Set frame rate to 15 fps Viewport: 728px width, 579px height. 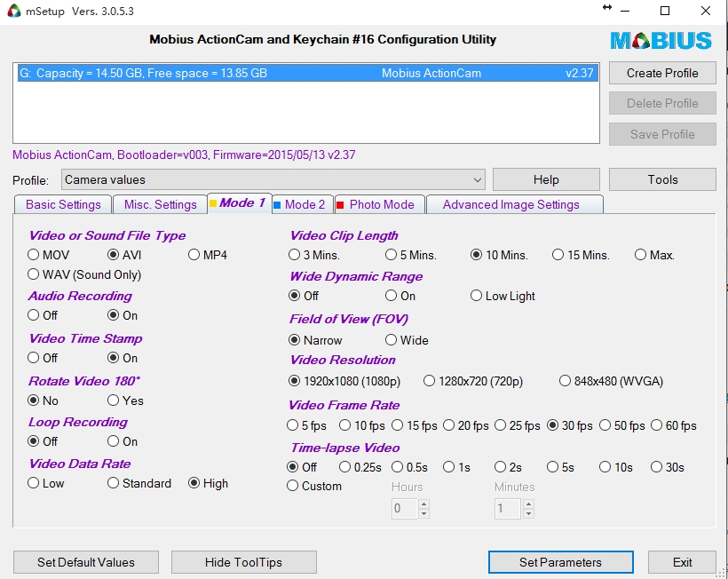pos(415,425)
